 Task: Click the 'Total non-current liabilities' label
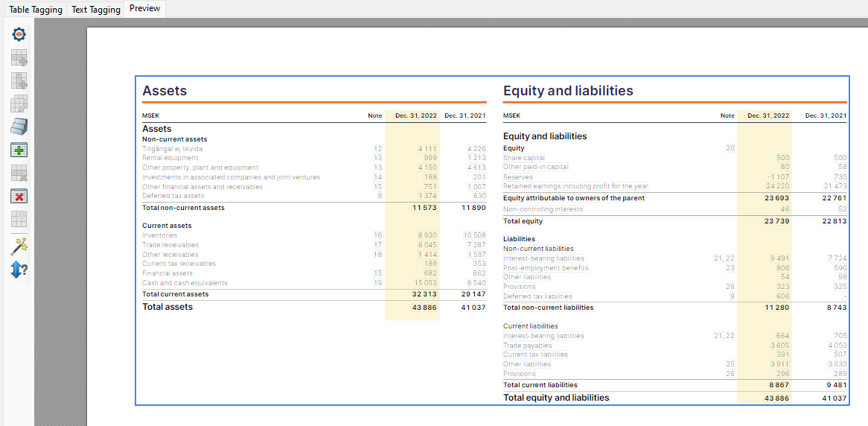click(x=548, y=308)
